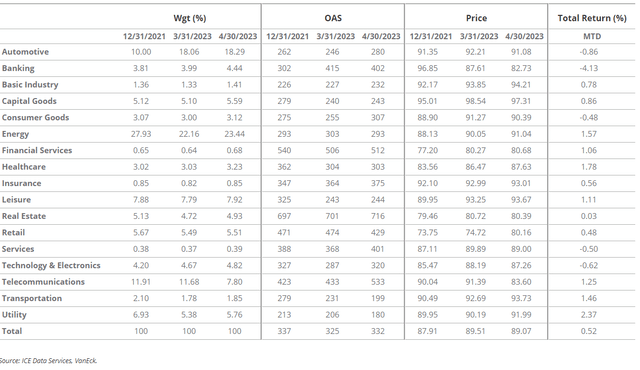Click the Wgt (%) column group header
Screen dimensions: 640x370
coord(190,18)
